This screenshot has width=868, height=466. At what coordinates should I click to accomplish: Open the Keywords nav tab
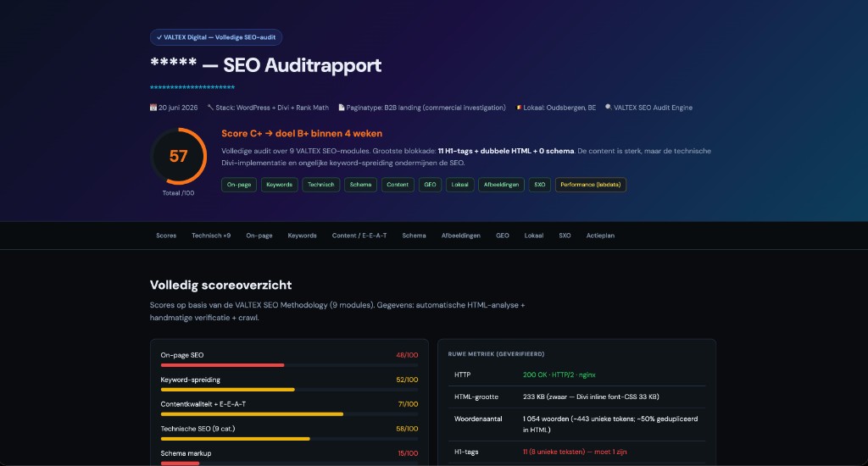(x=303, y=236)
